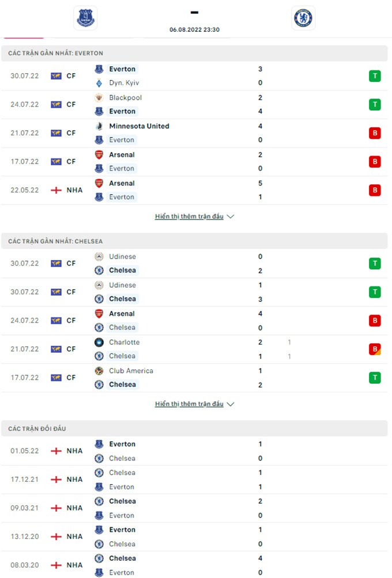Open the Blackpool team link
392x578 pixels.
coord(125,98)
